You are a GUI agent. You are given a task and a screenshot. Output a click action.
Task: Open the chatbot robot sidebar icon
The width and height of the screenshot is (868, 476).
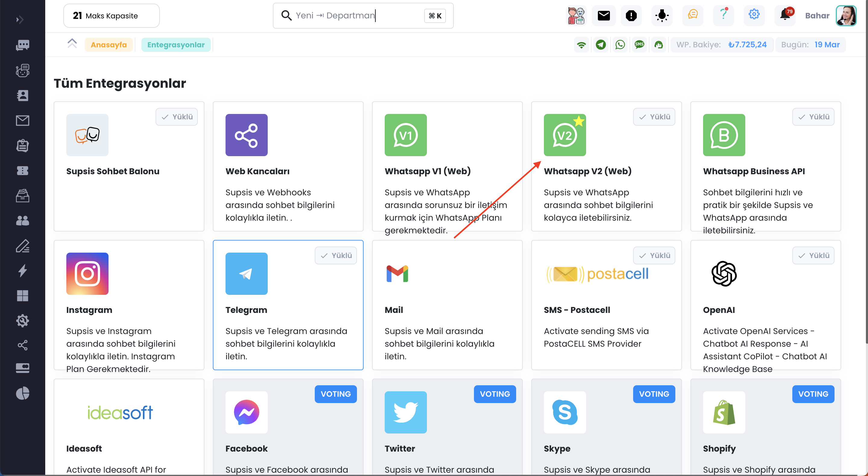23,71
